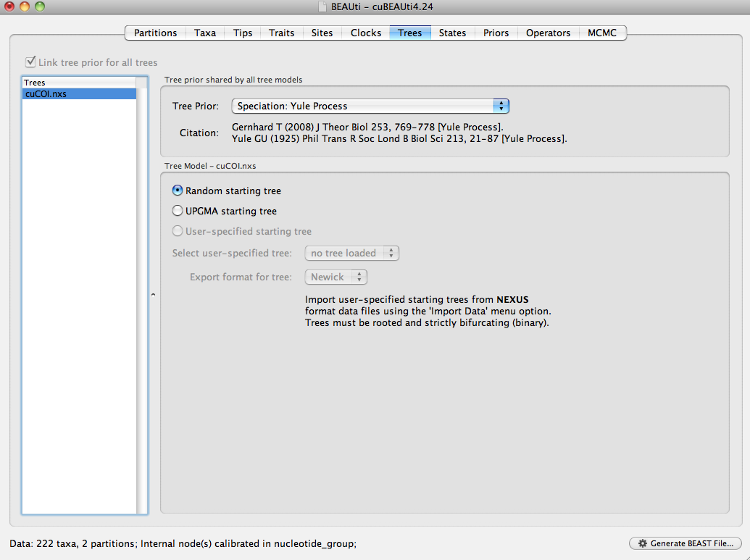Open the MCMC tab
The width and height of the screenshot is (750, 560).
point(602,33)
